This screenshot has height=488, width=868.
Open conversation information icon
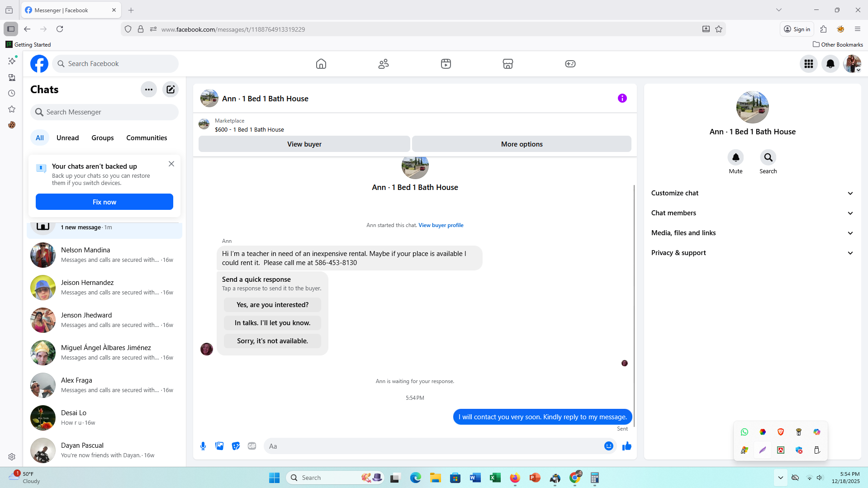622,98
